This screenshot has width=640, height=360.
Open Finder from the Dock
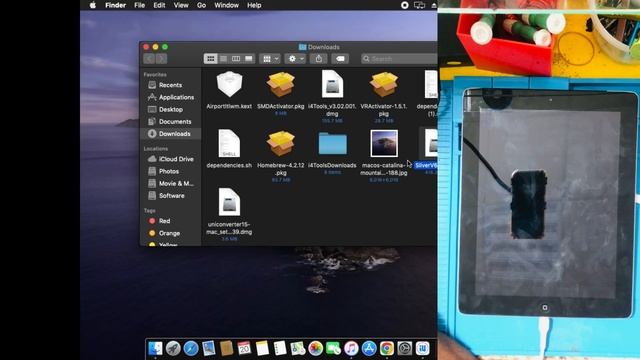[x=155, y=348]
